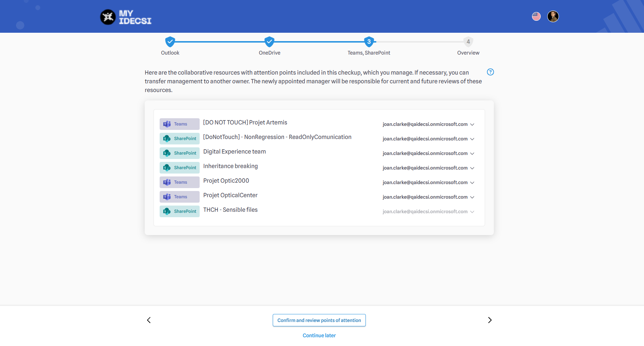Click the My IDECSI logo

126,17
